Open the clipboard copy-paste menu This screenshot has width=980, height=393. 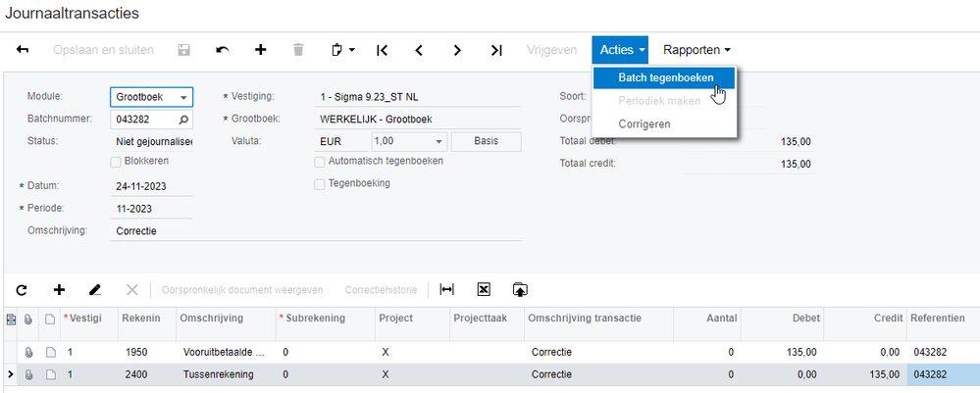pyautogui.click(x=343, y=50)
